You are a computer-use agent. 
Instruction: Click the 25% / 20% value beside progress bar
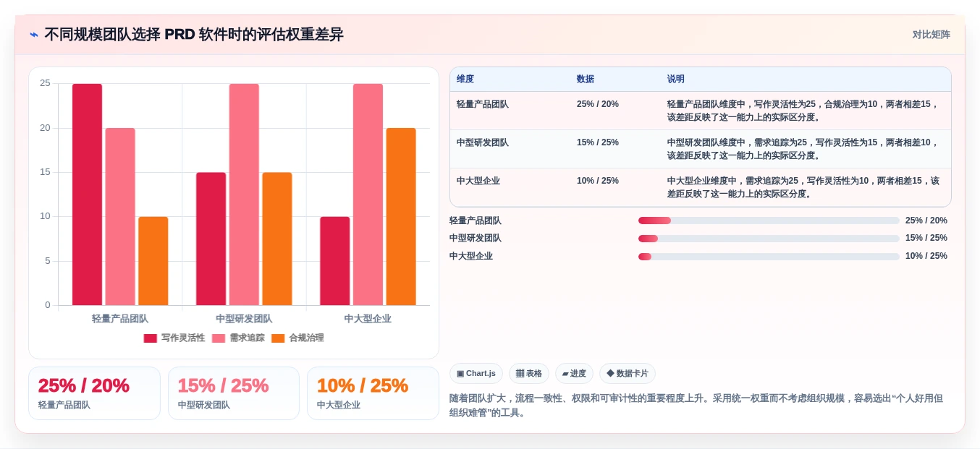(926, 221)
